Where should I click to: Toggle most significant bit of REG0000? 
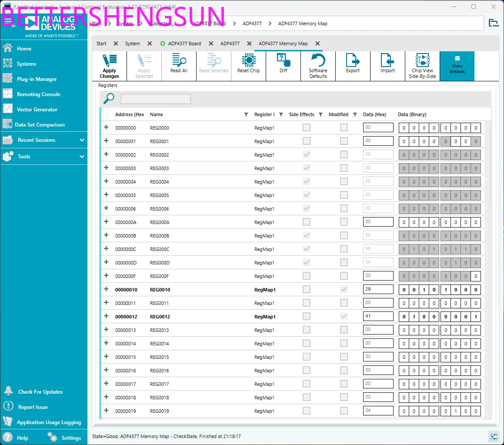(404, 128)
